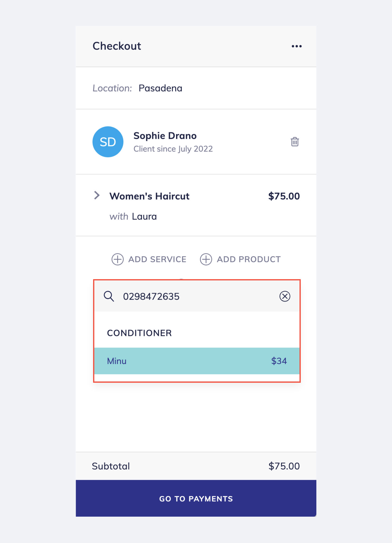Open the Checkout more options menu
Screen dimensions: 392x543
click(x=296, y=46)
